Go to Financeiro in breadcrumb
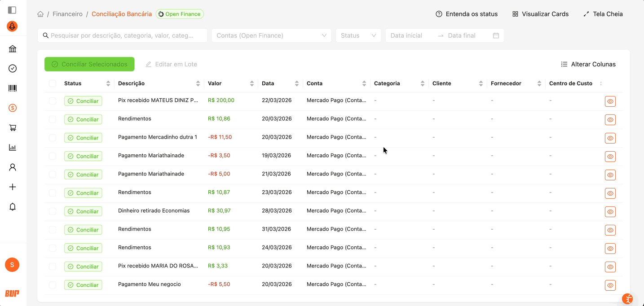The width and height of the screenshot is (644, 306). point(67,14)
